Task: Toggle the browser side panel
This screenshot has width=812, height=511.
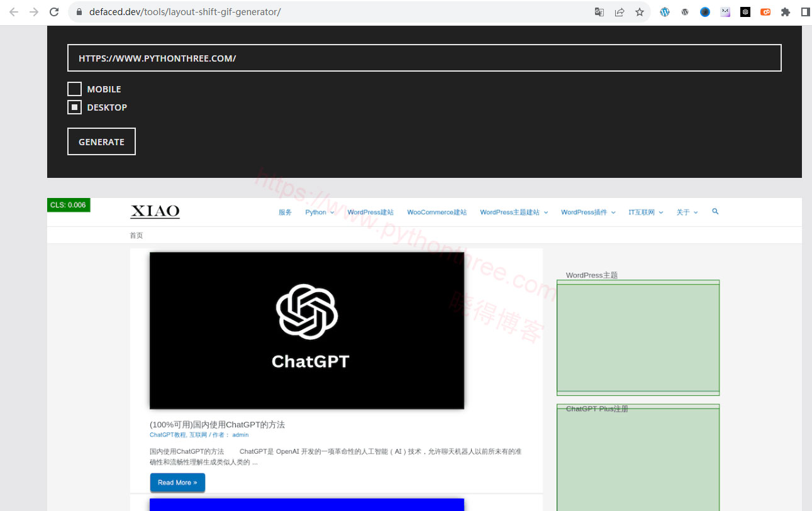Action: tap(806, 12)
